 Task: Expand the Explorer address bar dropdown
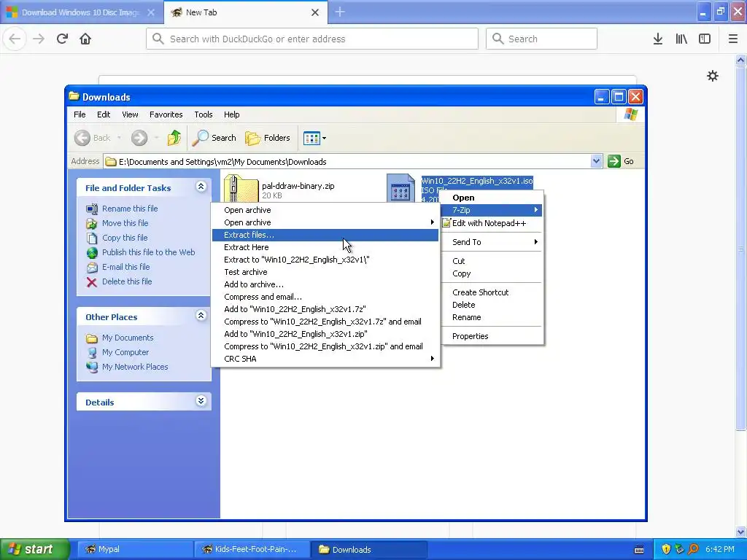click(596, 161)
